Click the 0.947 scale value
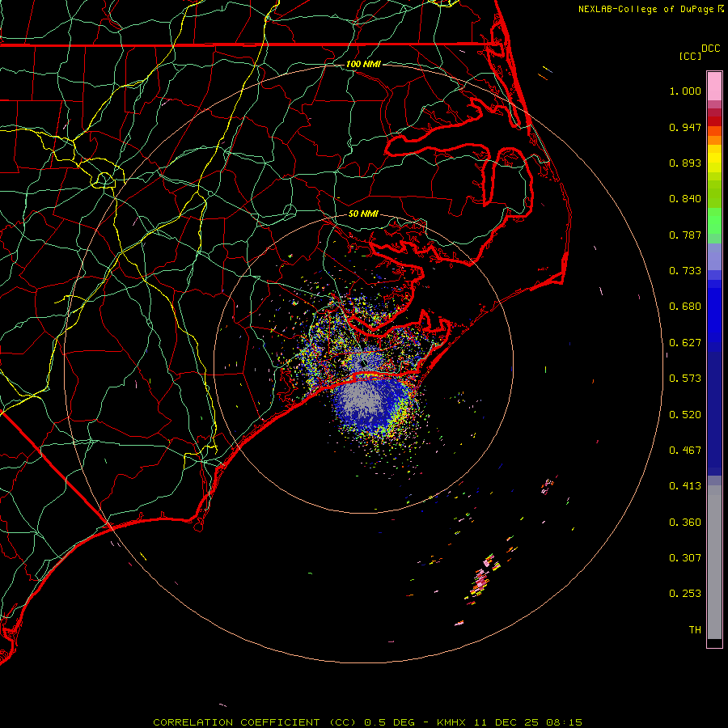 coord(685,127)
